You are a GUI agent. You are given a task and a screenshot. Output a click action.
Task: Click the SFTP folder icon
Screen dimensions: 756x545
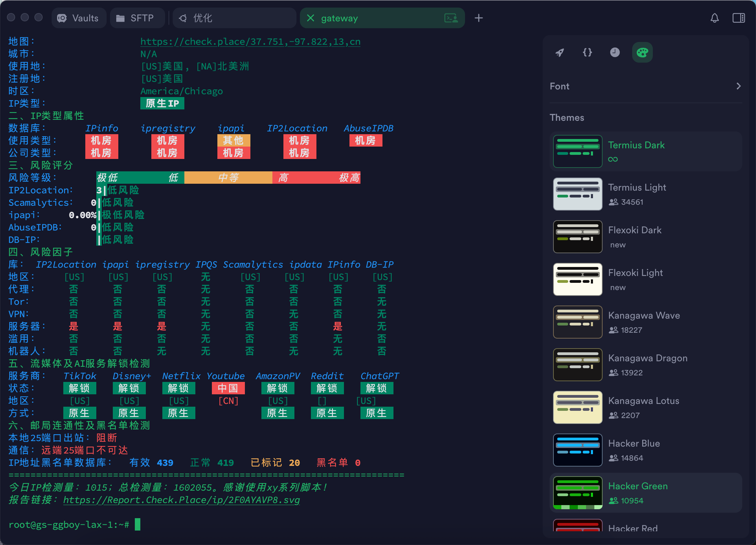(x=120, y=18)
